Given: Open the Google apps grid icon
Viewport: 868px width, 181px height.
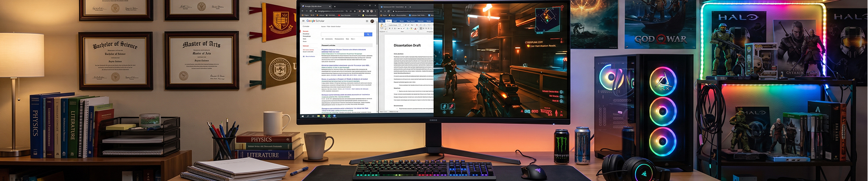Looking at the screenshot, I should [x=367, y=21].
